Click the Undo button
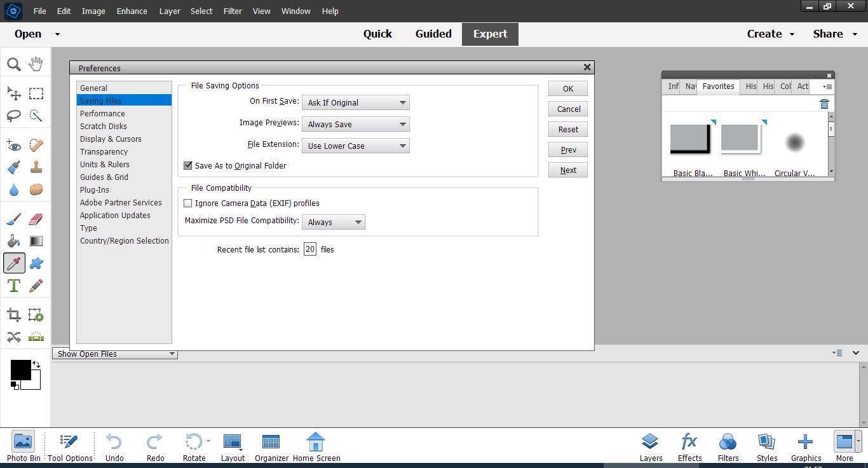The height and width of the screenshot is (468, 868). pyautogui.click(x=114, y=446)
